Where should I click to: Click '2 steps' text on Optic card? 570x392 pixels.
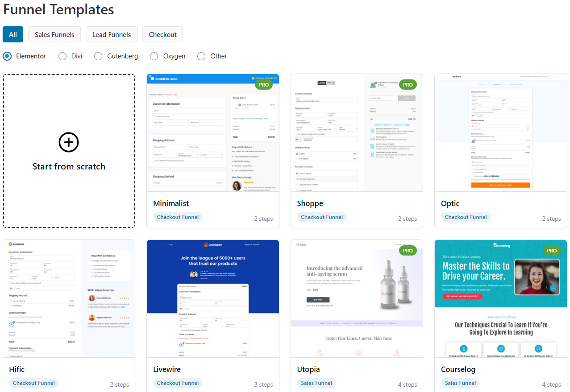point(552,219)
